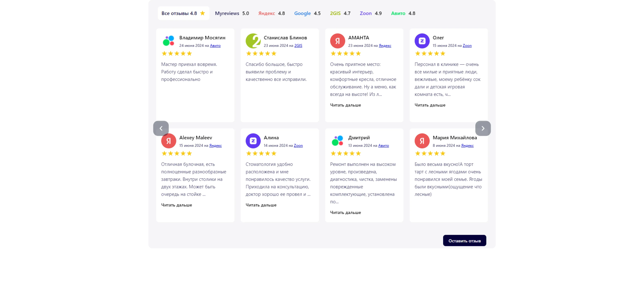Image resolution: width=644 pixels, height=300 pixels.
Task: Open Авито link in Владимир Мосягин review
Action: click(215, 45)
